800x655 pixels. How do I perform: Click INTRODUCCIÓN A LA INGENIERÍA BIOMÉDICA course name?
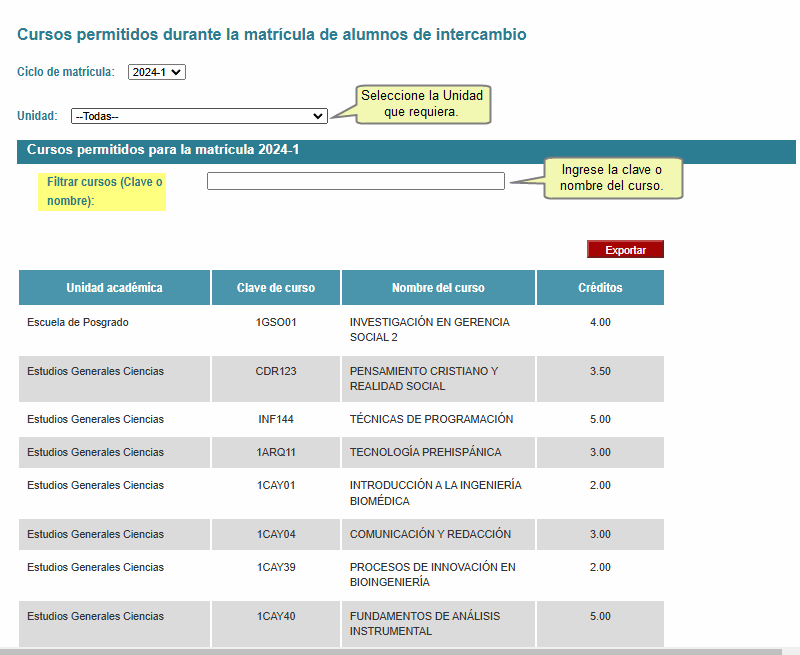[x=436, y=493]
